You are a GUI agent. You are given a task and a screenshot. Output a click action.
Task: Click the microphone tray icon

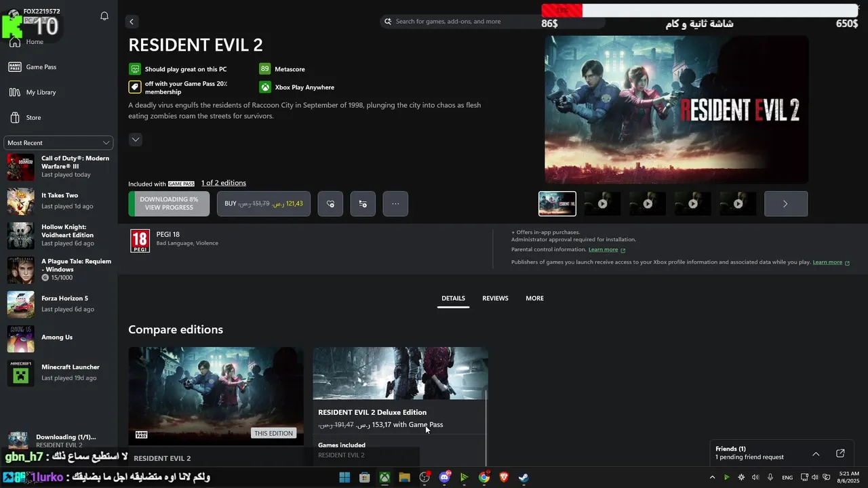770,477
